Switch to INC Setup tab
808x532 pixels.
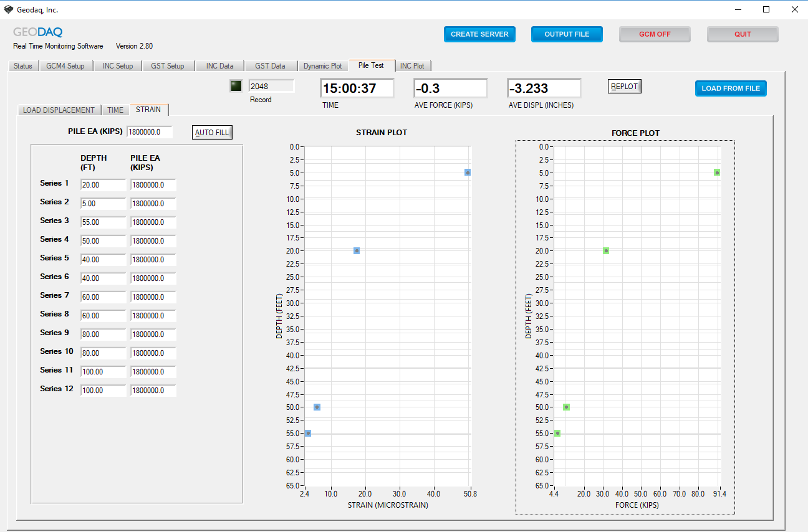(x=118, y=66)
